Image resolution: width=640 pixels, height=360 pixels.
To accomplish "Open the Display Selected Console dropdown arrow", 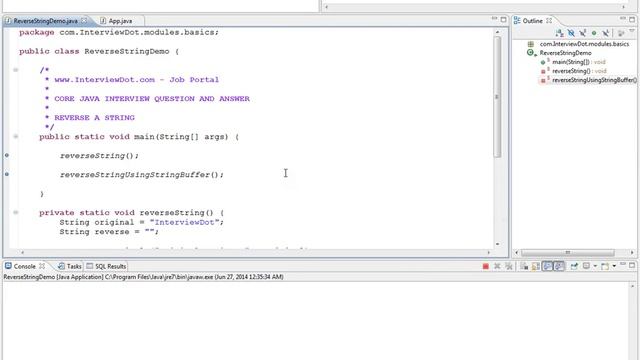I will (x=595, y=266).
